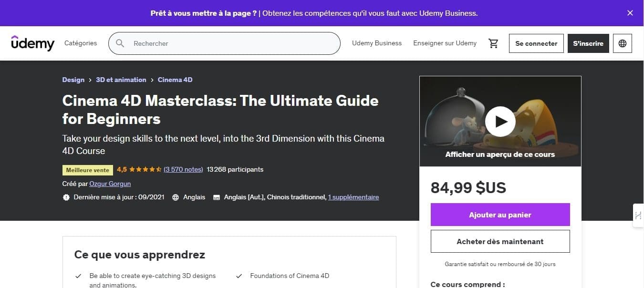644x288 pixels.
Task: Click the side panel widget icon
Action: pos(638,216)
